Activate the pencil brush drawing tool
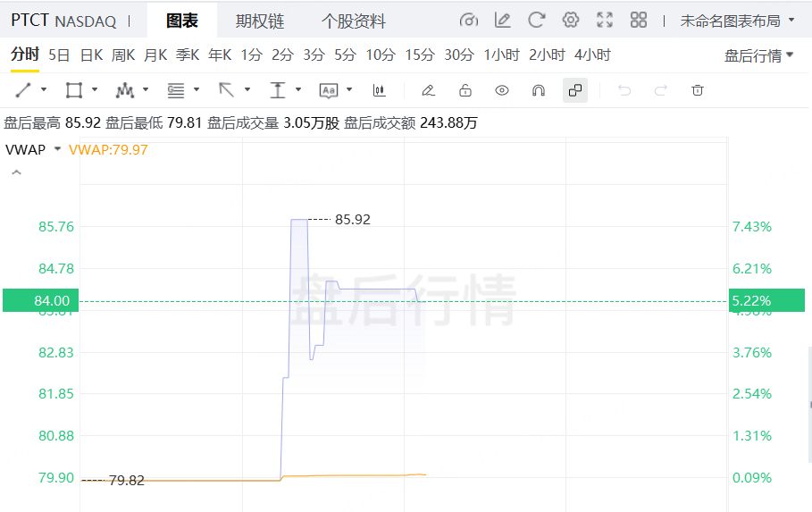Viewport: 812px width, 512px height. click(x=428, y=90)
